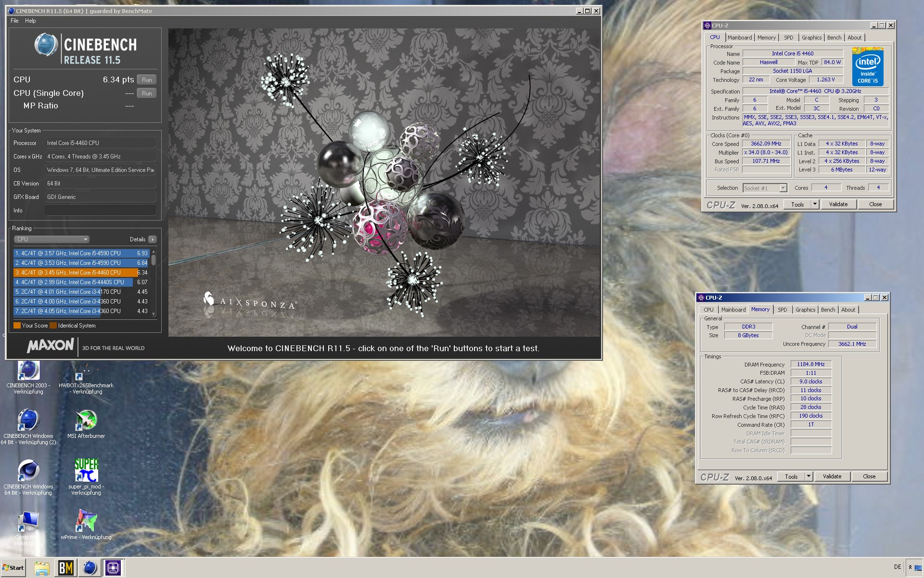Click Close button in top CPU-Z window

[875, 205]
